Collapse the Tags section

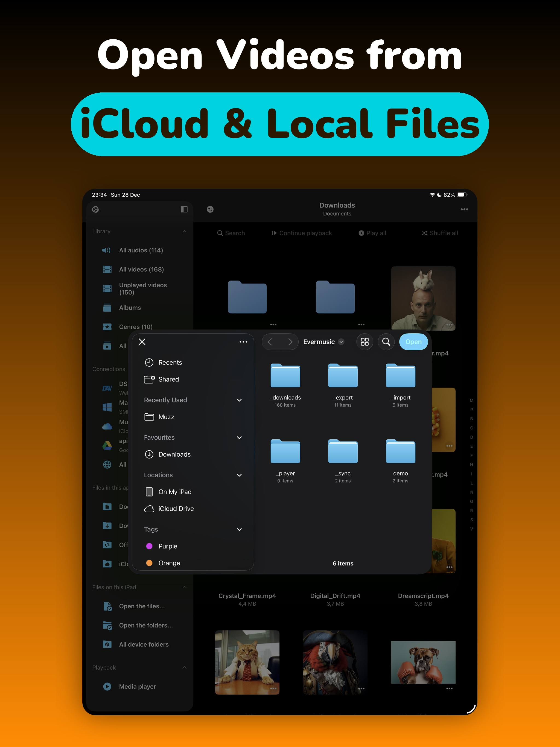239,530
